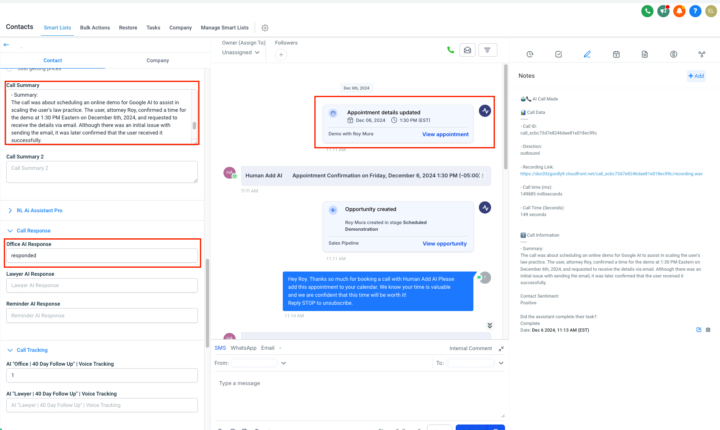Open the documents file icon
The height and width of the screenshot is (430, 720).
click(645, 54)
